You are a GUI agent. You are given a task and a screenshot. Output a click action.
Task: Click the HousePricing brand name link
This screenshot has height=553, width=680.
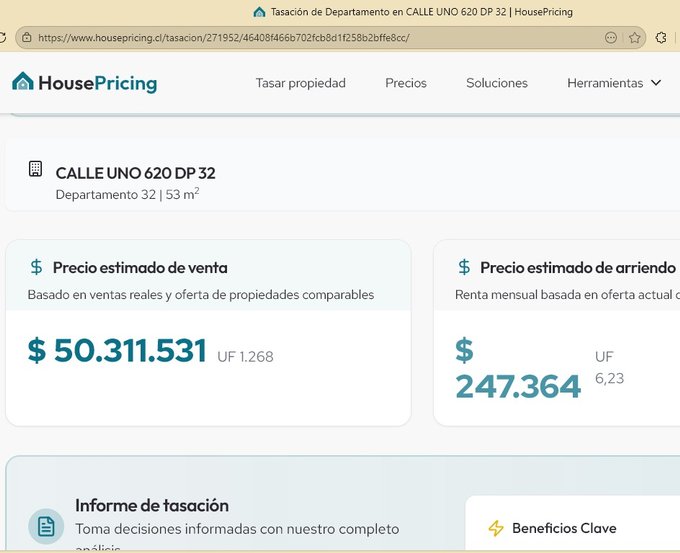click(x=97, y=83)
